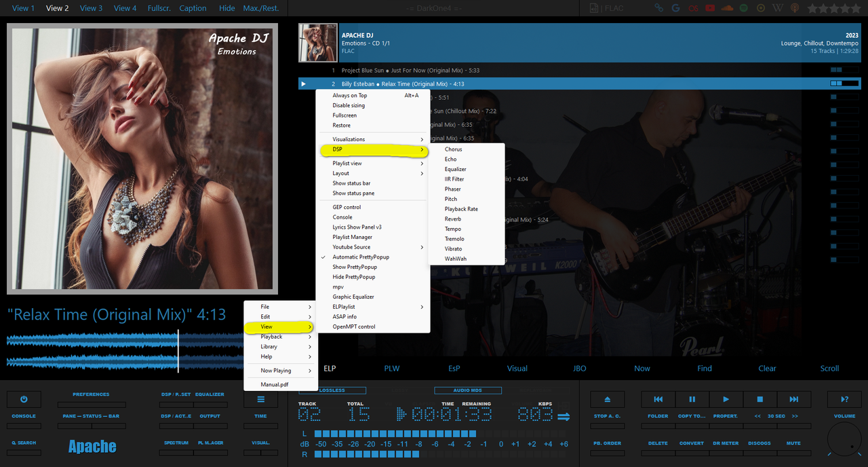The image size is (868, 467).
Task: Open the hamburger main menu button
Action: click(x=260, y=399)
